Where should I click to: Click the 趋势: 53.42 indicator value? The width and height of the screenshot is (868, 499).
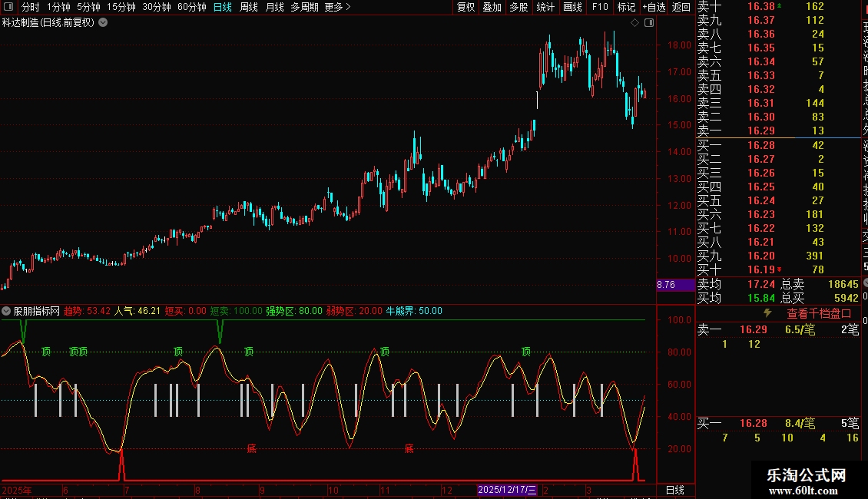coord(87,311)
